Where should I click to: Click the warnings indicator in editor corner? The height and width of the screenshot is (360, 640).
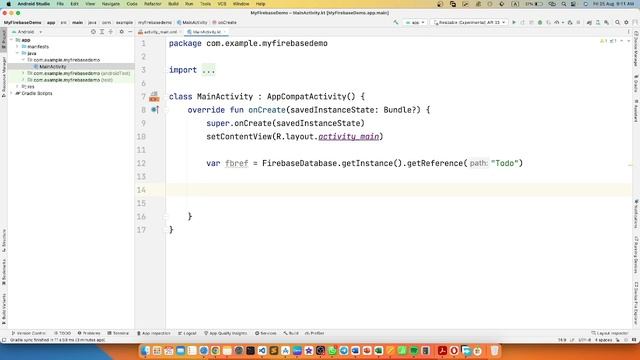(x=608, y=41)
